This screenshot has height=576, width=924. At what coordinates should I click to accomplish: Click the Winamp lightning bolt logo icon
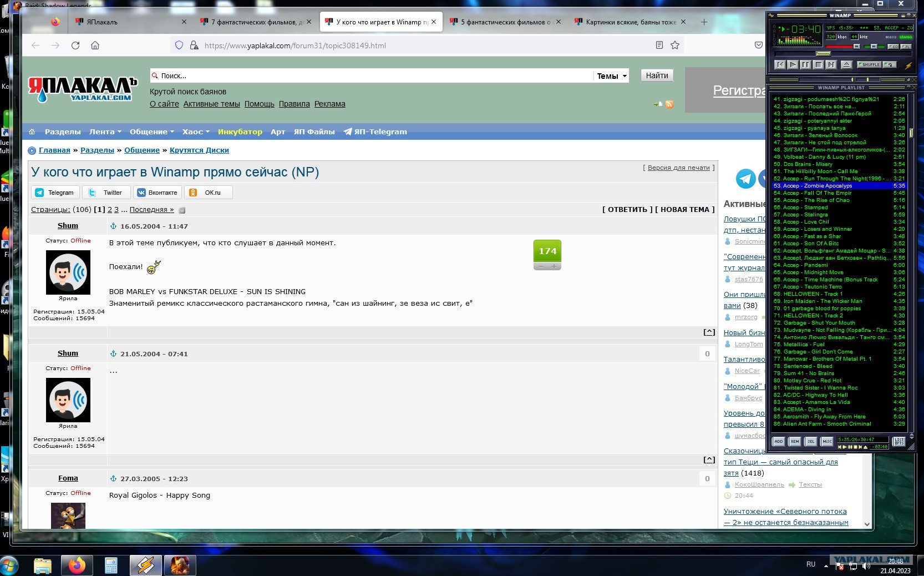tap(908, 65)
